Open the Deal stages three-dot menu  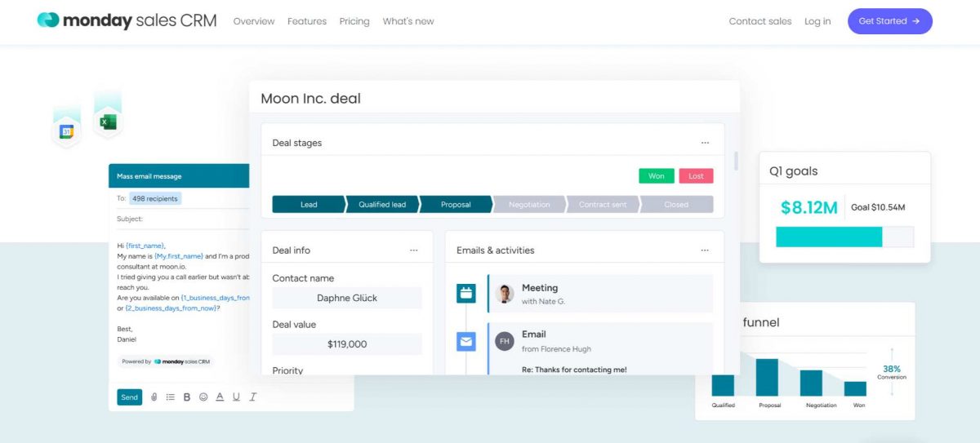[705, 143]
